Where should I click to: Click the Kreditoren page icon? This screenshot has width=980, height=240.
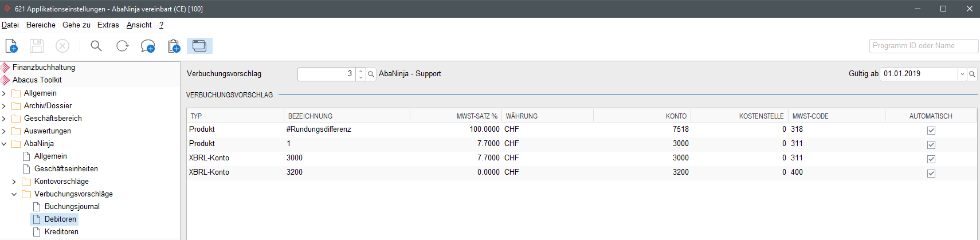[x=37, y=232]
